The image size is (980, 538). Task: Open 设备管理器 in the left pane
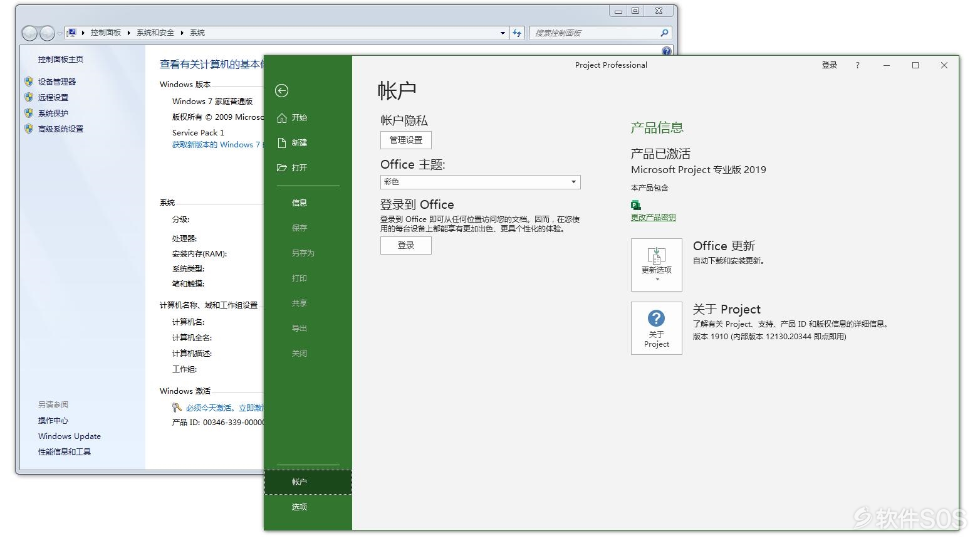(x=57, y=82)
